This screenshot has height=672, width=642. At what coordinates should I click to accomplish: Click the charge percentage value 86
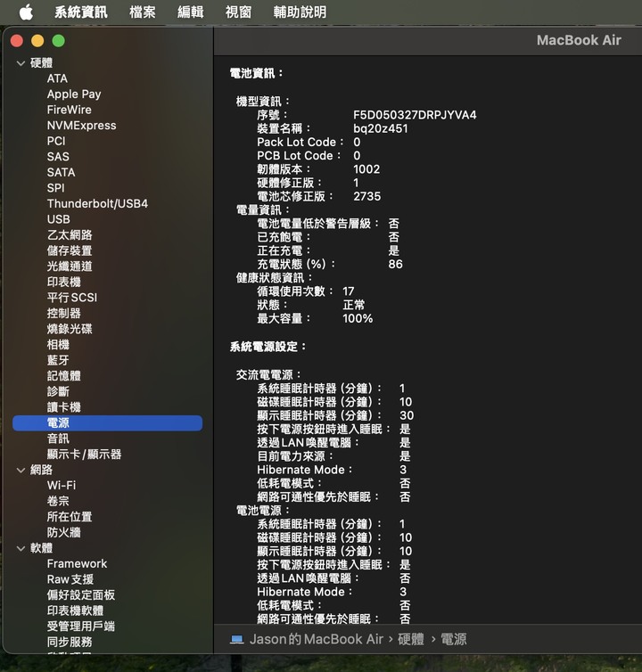(395, 264)
